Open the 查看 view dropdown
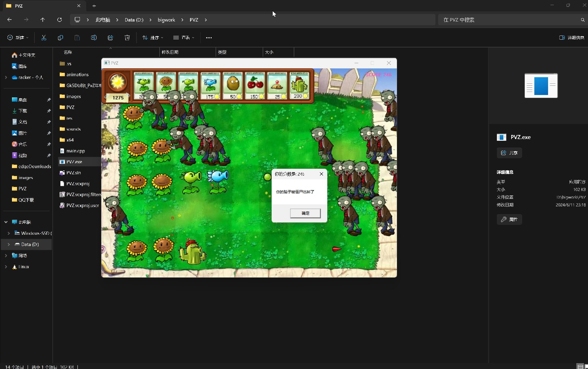The height and width of the screenshot is (369, 588). pyautogui.click(x=184, y=38)
